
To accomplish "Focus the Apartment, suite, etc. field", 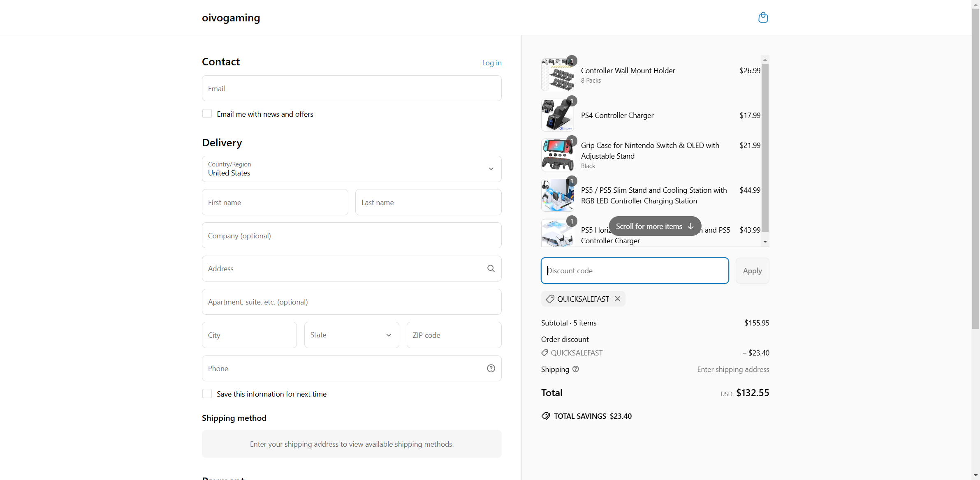I will click(352, 302).
